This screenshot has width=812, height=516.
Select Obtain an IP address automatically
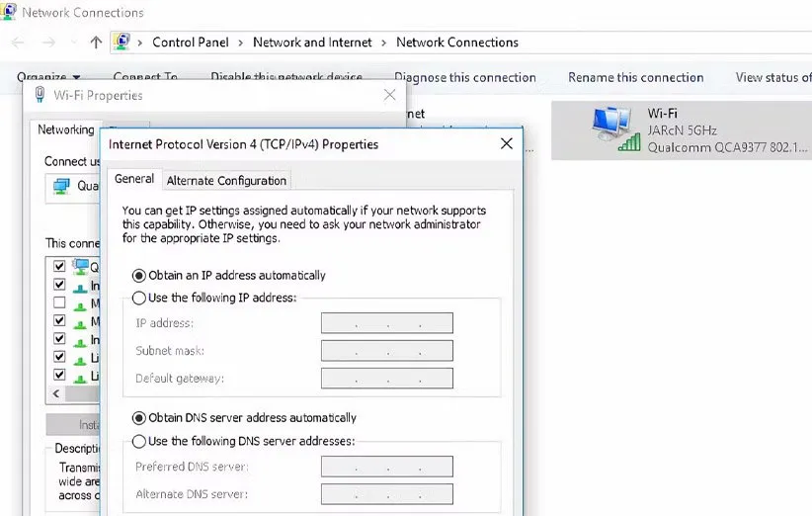point(140,275)
